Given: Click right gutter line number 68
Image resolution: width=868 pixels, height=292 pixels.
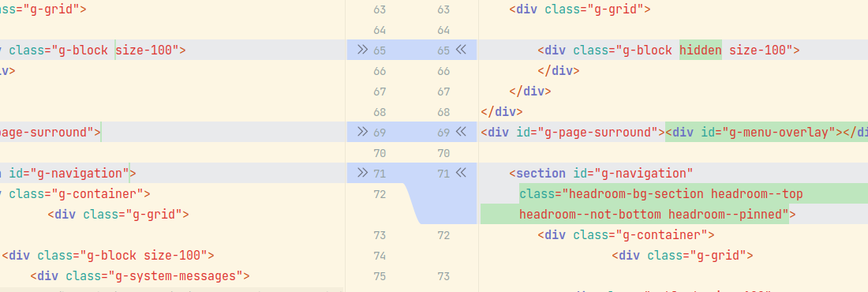Looking at the screenshot, I should click(443, 112).
